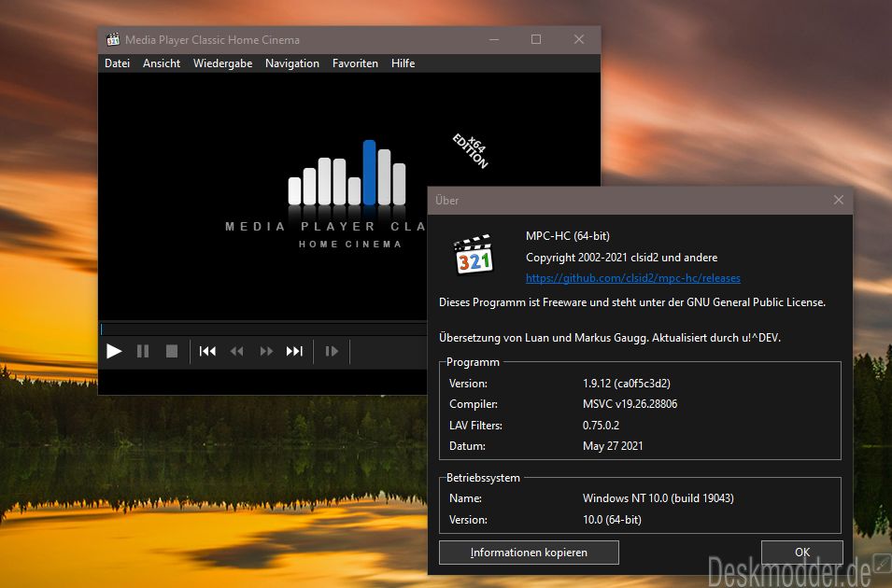
Task: Click the player seek bar
Action: coord(263,329)
